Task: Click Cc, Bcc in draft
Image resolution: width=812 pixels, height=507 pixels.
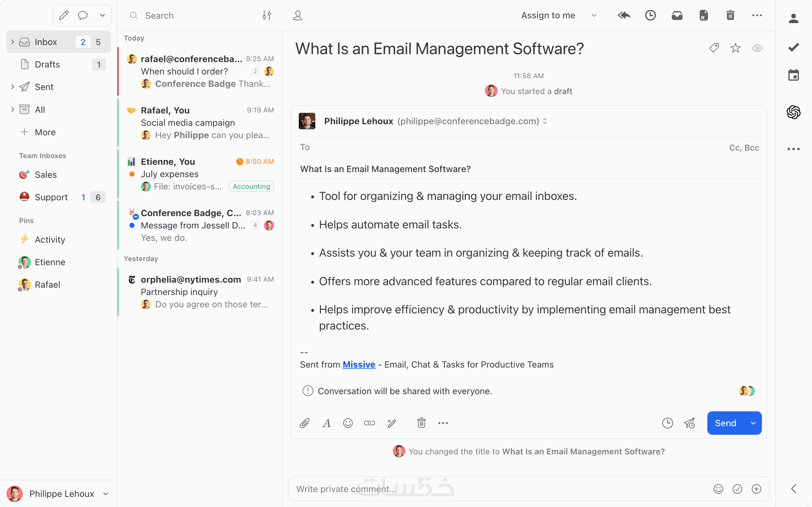Action: (x=744, y=148)
